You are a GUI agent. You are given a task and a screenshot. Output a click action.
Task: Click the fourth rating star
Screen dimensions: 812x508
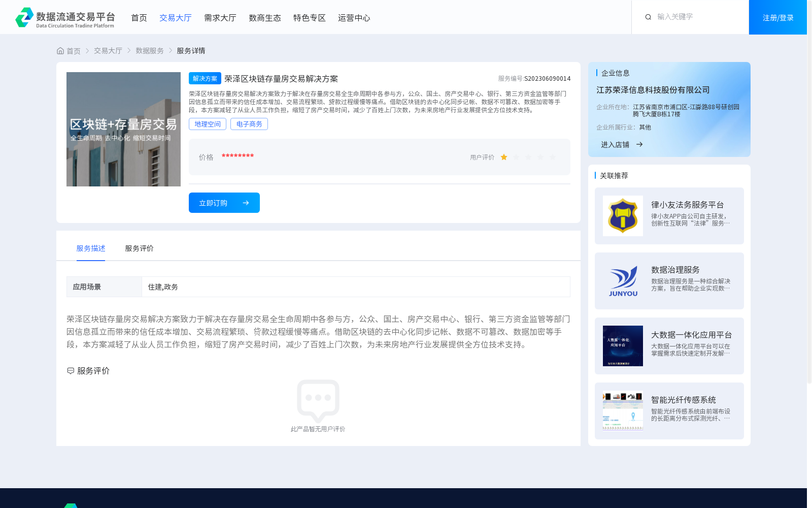[x=540, y=157]
